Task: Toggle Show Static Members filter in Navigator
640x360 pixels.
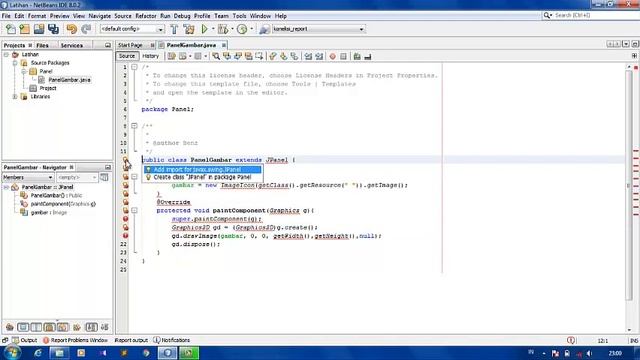Action: click(x=36, y=327)
